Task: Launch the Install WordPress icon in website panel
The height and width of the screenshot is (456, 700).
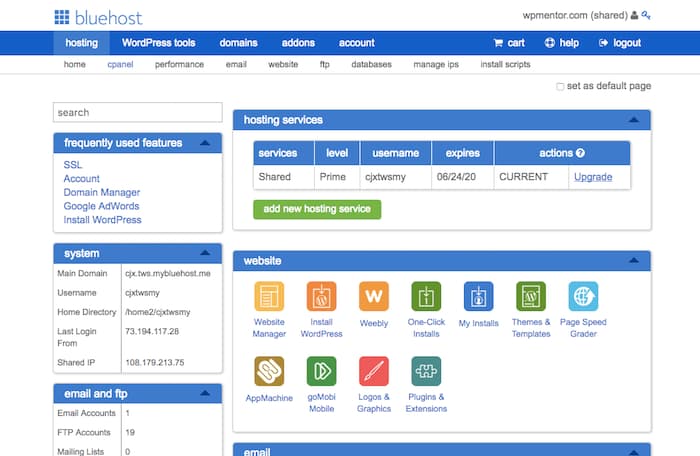Action: tap(321, 296)
